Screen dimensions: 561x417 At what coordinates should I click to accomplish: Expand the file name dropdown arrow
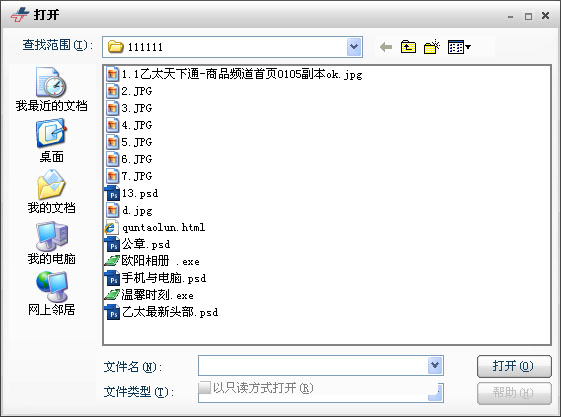coord(435,365)
